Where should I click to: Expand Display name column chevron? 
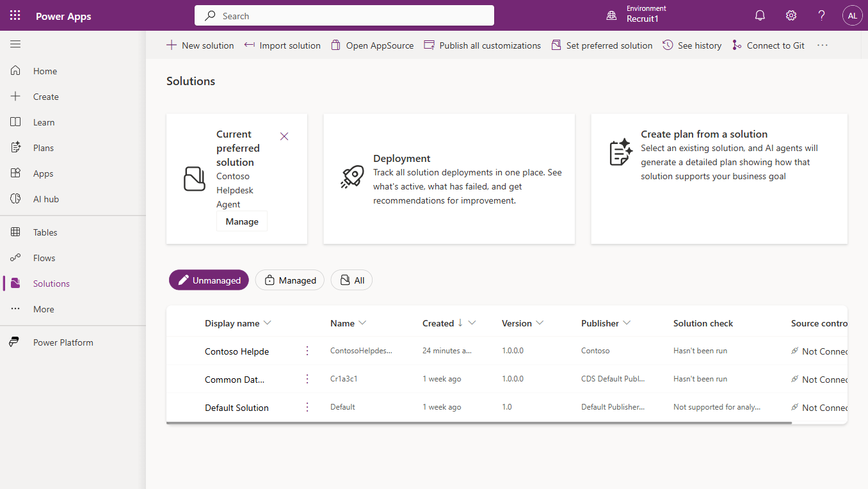click(x=268, y=323)
